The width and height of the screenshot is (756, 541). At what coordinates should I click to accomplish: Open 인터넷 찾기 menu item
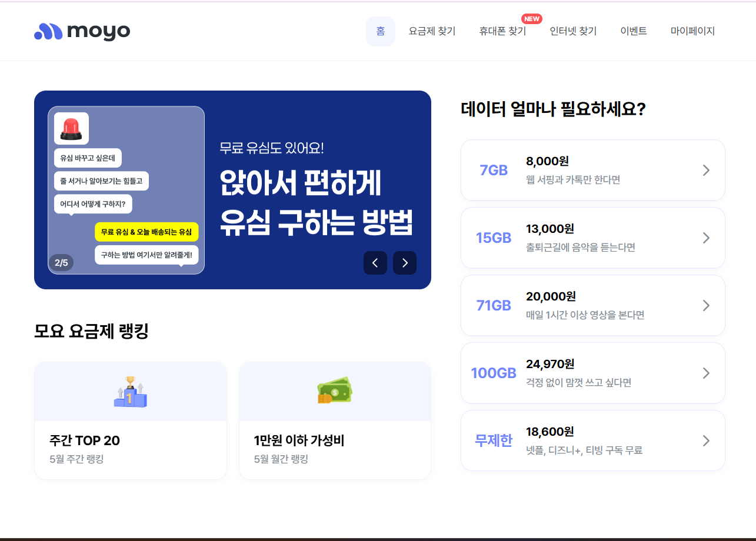[x=574, y=31]
